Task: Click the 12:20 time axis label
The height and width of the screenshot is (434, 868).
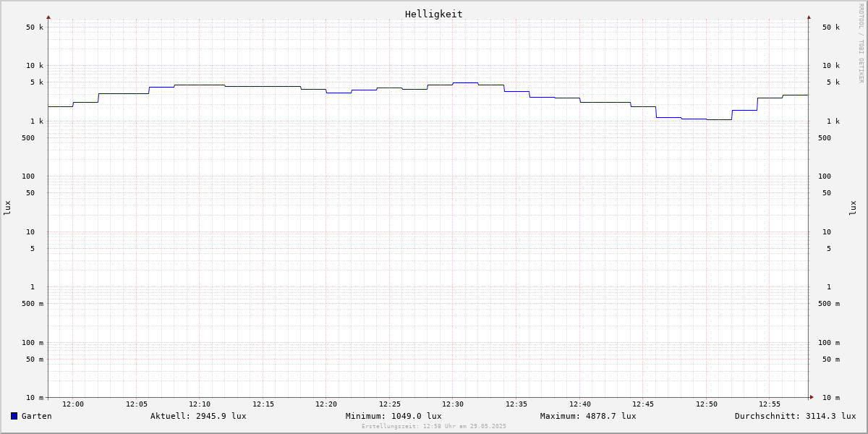Action: [x=326, y=404]
